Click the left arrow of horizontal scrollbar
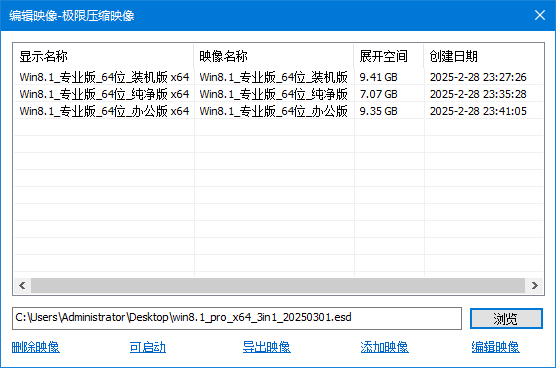Screen dimensions: 556x368 [x=22, y=285]
